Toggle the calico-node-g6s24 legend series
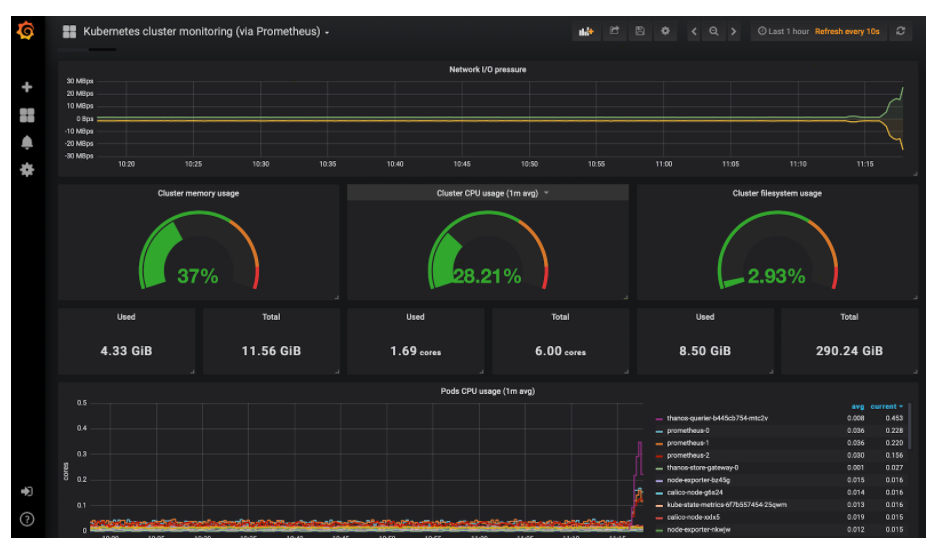This screenshot has height=553, width=938. 694,492
